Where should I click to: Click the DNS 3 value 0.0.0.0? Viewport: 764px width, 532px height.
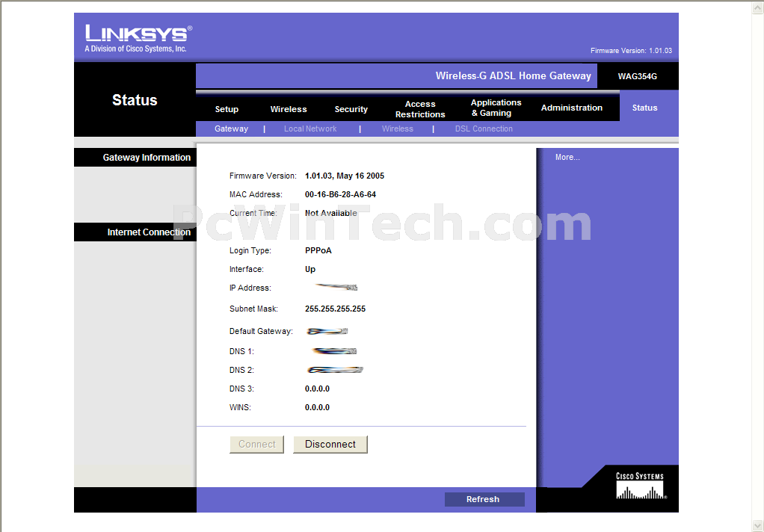click(x=317, y=389)
